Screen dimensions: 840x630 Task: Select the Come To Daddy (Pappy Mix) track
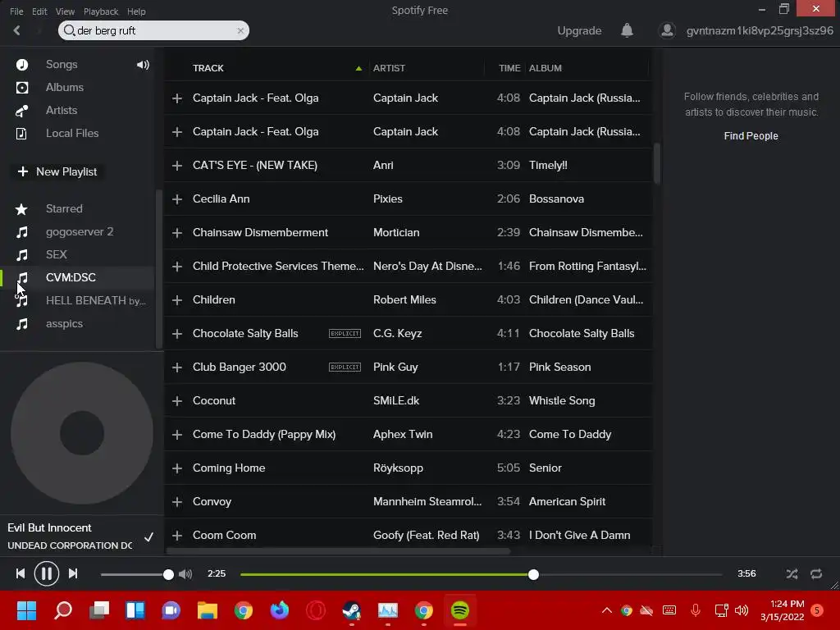264,435
